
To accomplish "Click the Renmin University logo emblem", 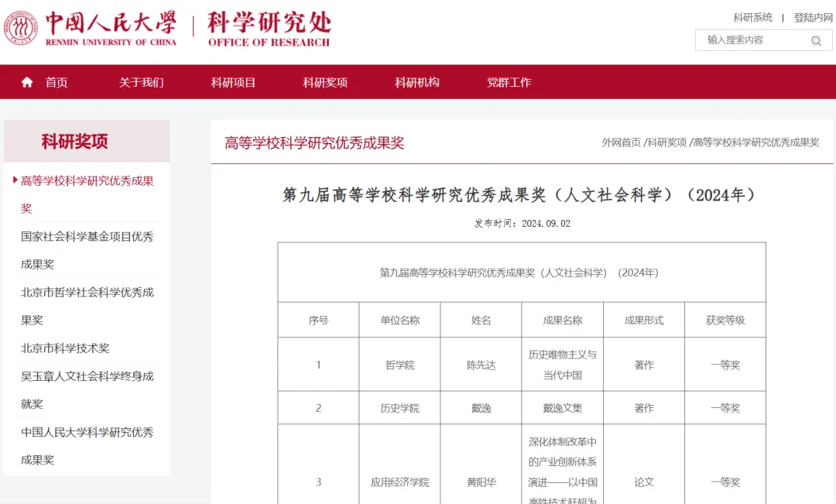I will point(21,28).
